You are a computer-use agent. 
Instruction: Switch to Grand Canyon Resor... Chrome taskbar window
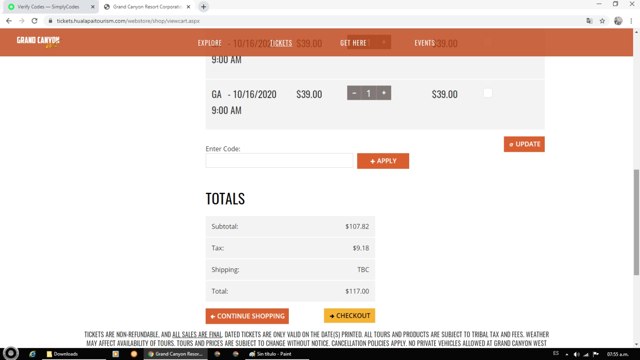[x=176, y=354]
